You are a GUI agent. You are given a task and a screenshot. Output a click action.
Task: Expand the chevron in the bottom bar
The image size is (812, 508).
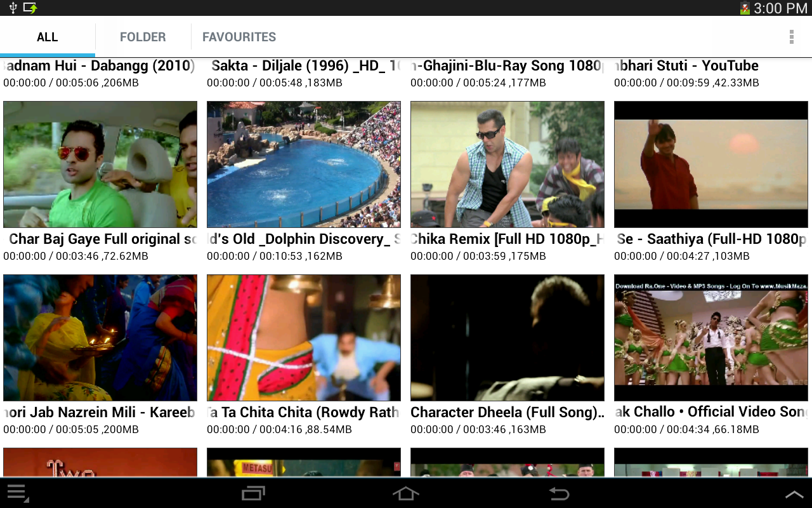[x=793, y=493]
